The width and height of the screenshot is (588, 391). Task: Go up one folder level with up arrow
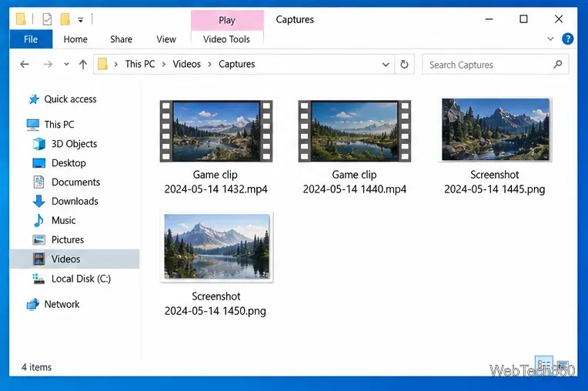click(x=83, y=65)
